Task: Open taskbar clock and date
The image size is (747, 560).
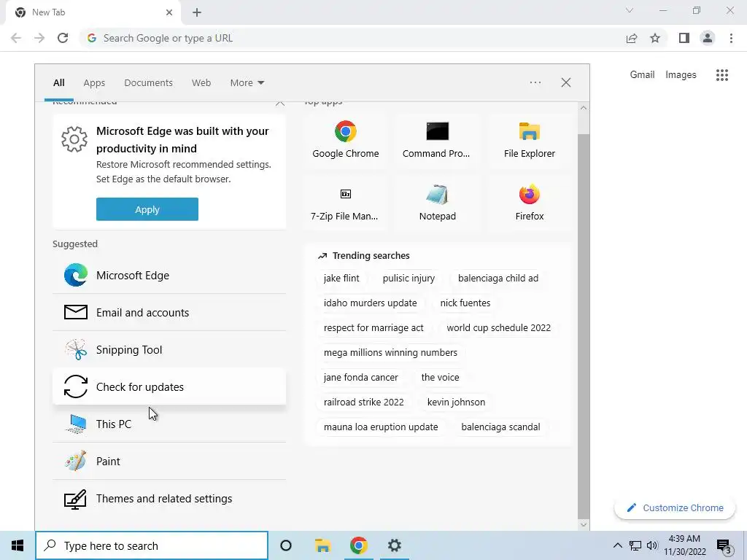Action: pos(684,545)
